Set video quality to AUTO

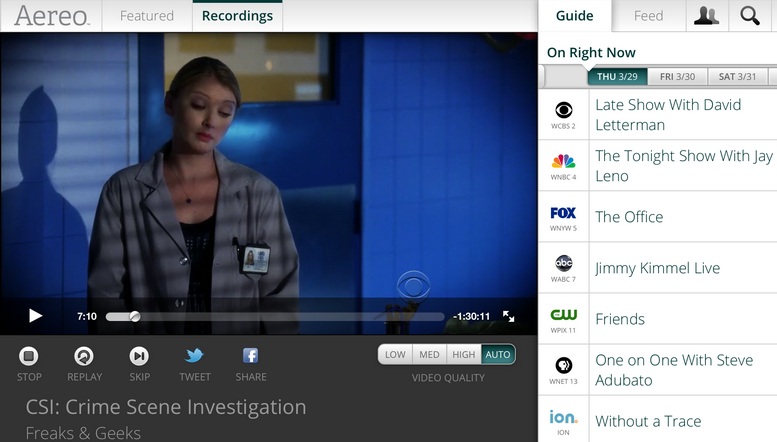click(x=498, y=354)
